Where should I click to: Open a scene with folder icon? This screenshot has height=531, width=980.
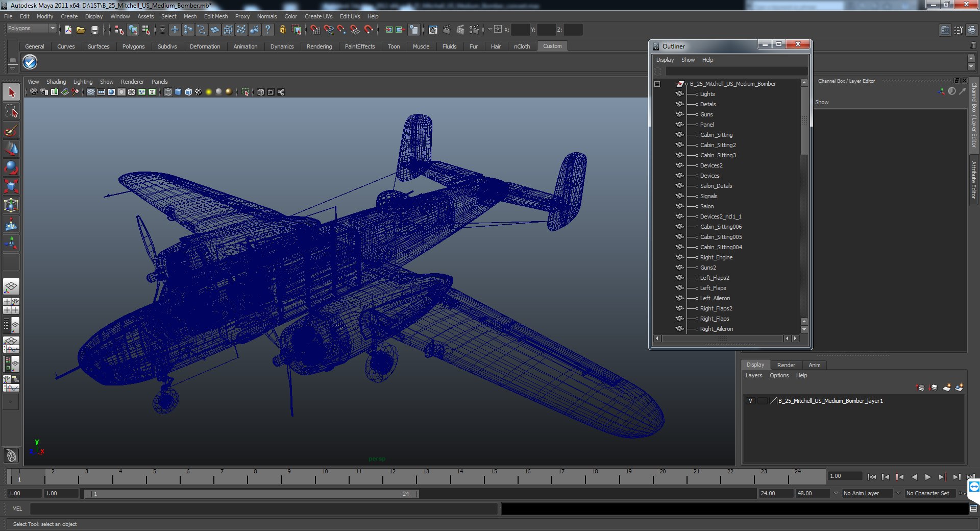81,30
